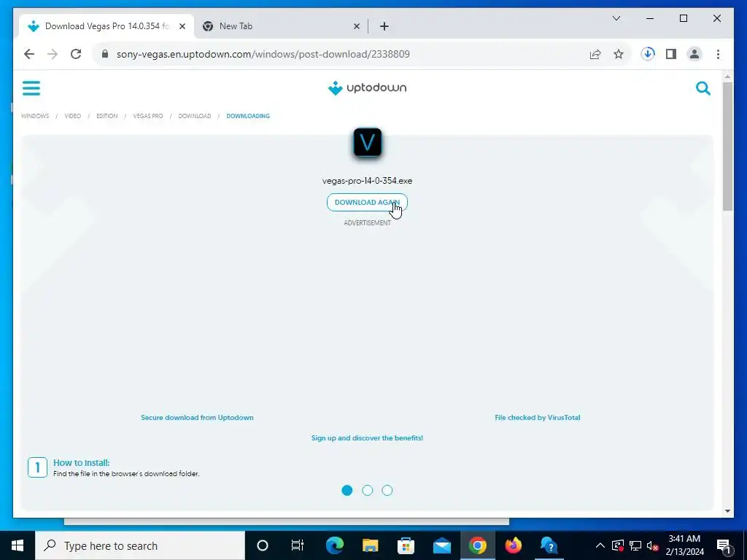Screen dimensions: 747x560
Task: Open WINDOWS breadcrumb link
Action: pos(35,116)
